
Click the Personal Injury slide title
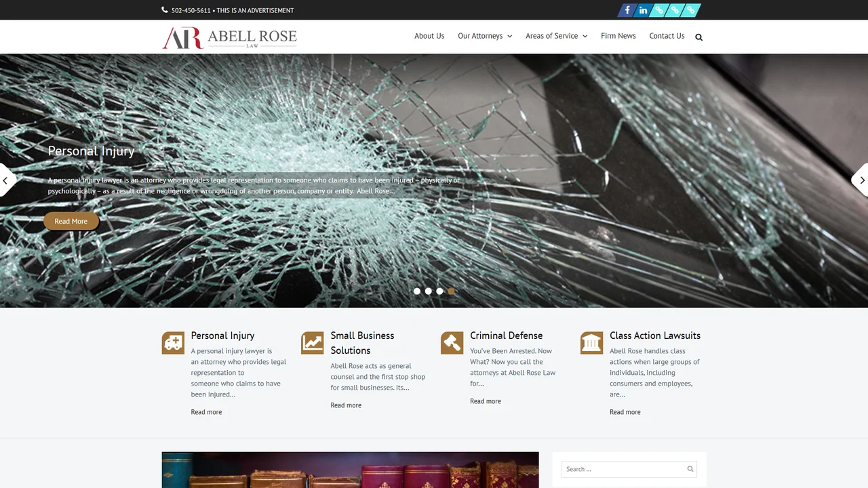[91, 151]
